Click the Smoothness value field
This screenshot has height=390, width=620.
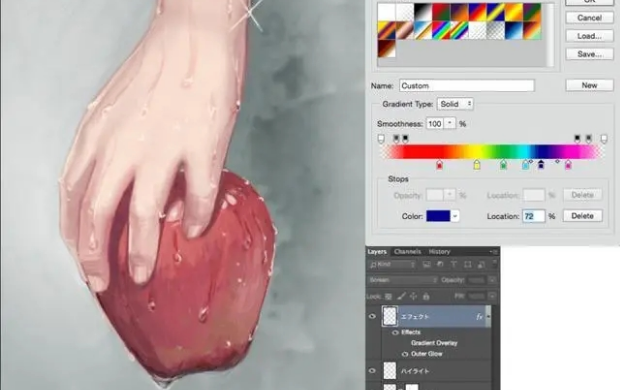[x=435, y=124]
